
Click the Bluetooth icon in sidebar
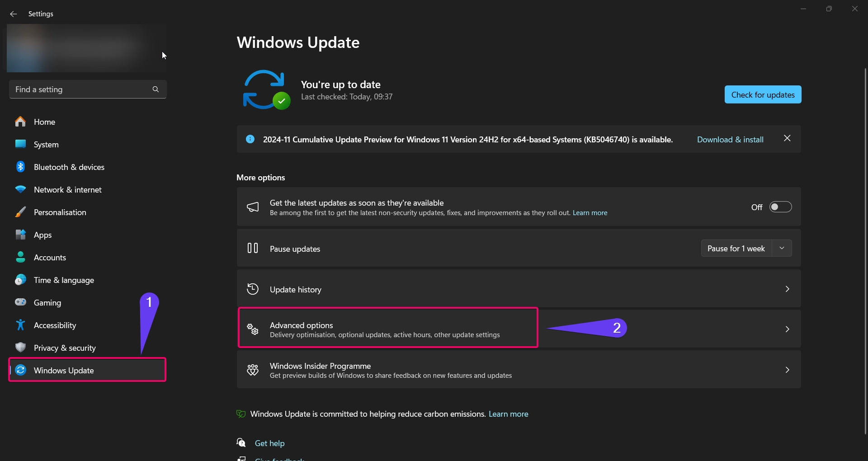(20, 167)
